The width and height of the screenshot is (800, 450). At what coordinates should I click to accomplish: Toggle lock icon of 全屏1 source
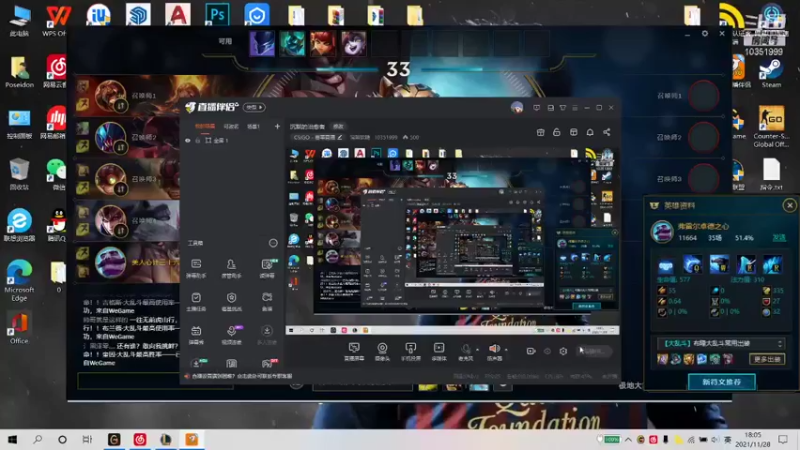coord(197,140)
